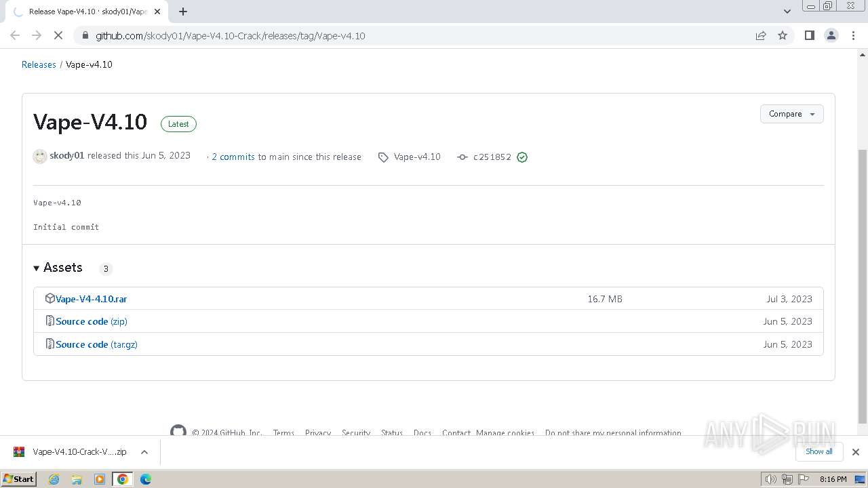Viewport: 868px width, 488px height.
Task: Click the commit icon beside c251852
Action: click(462, 157)
